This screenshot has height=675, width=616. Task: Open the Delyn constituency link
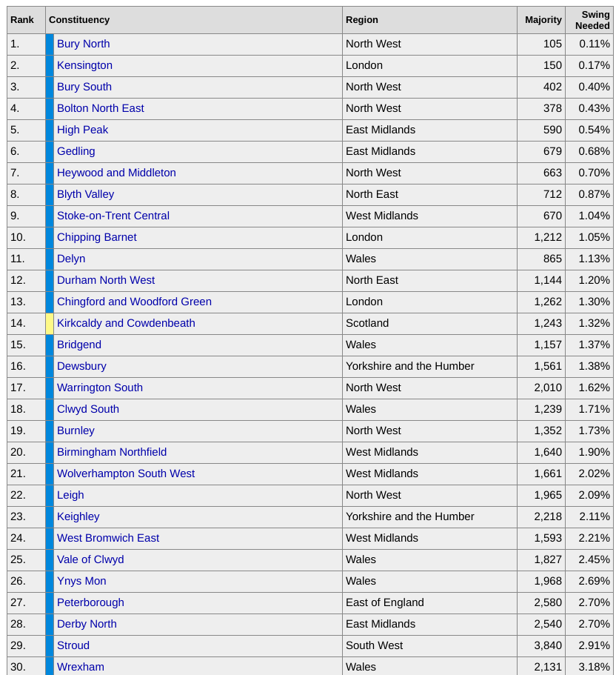point(71,259)
